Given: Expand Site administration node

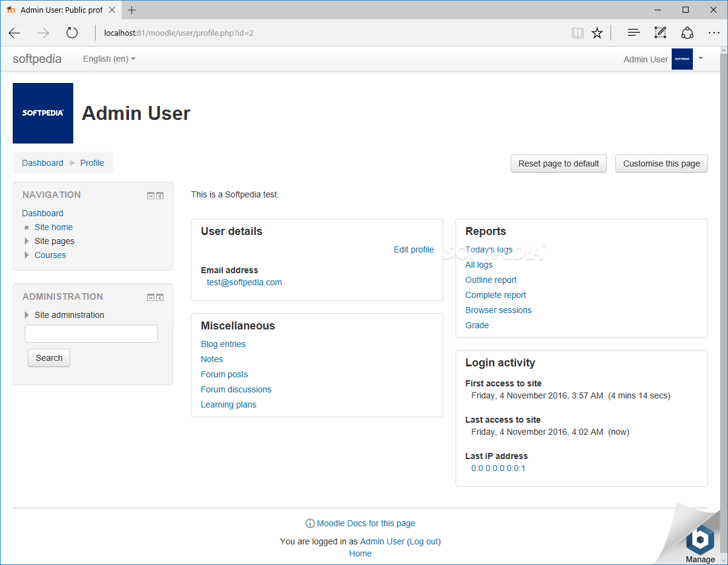Looking at the screenshot, I should [x=27, y=315].
